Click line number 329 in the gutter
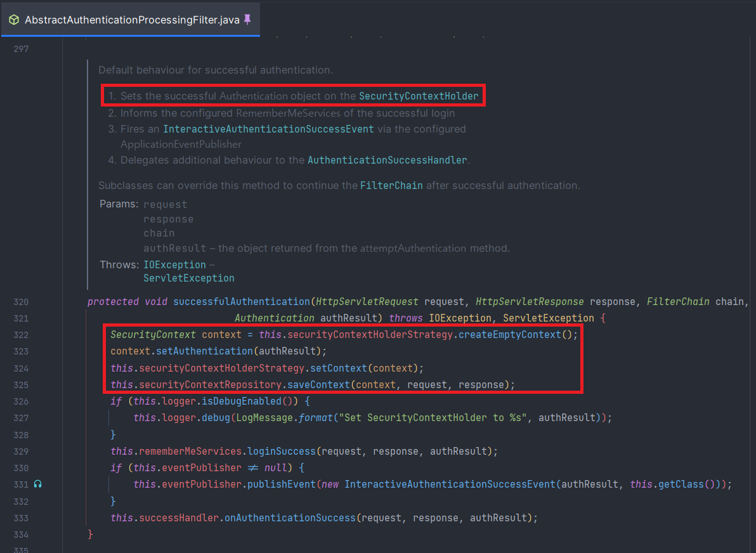This screenshot has width=756, height=553. [21, 452]
